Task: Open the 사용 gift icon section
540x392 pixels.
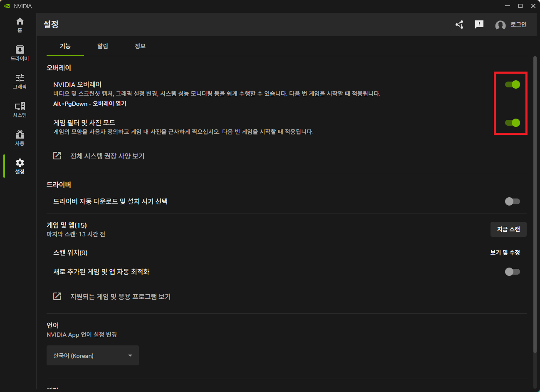Action: (x=20, y=138)
